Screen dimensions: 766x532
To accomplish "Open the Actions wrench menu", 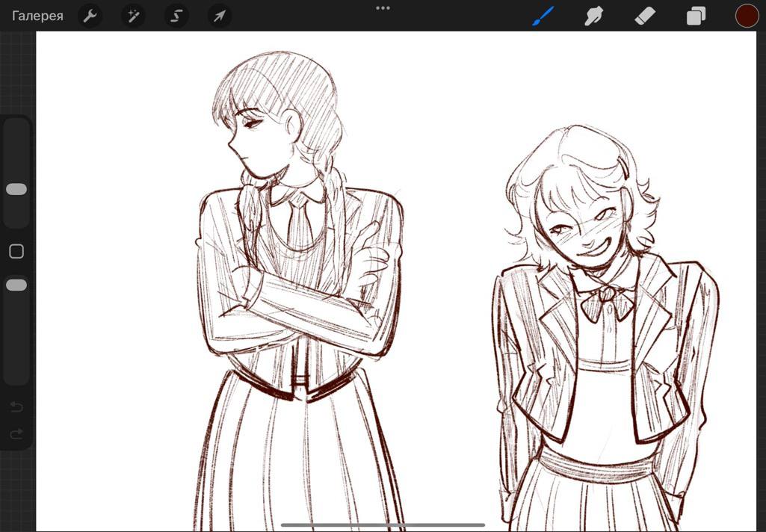I will (90, 16).
